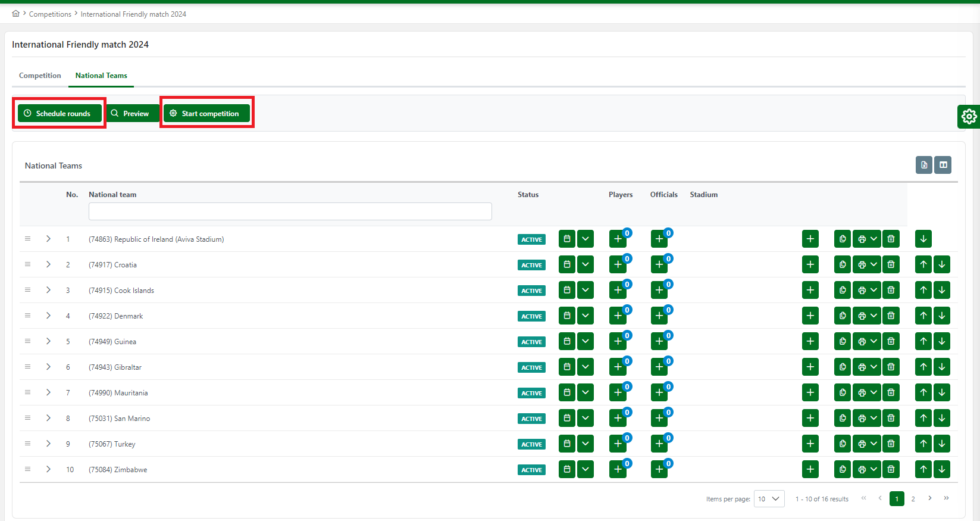980x521 pixels.
Task: Add officials to the Denmark team
Action: click(x=659, y=316)
